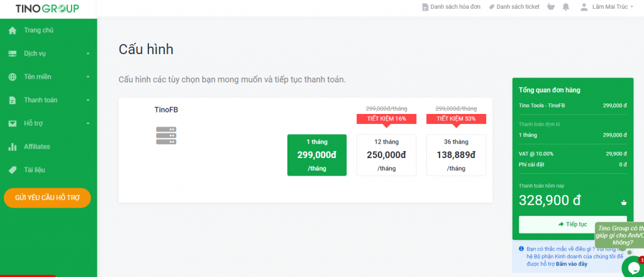The height and width of the screenshot is (277, 644).
Task: Click the bar chart icon beside Affiliates
Action: [13, 147]
